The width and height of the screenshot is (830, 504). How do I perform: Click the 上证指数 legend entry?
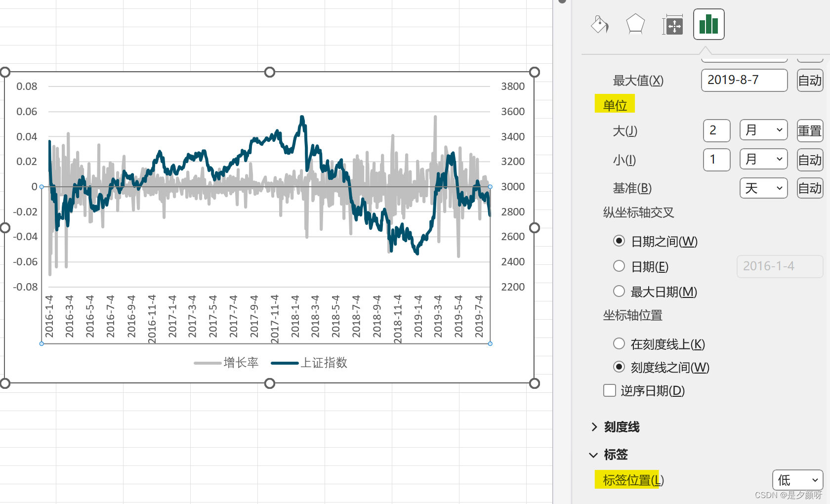click(x=309, y=363)
